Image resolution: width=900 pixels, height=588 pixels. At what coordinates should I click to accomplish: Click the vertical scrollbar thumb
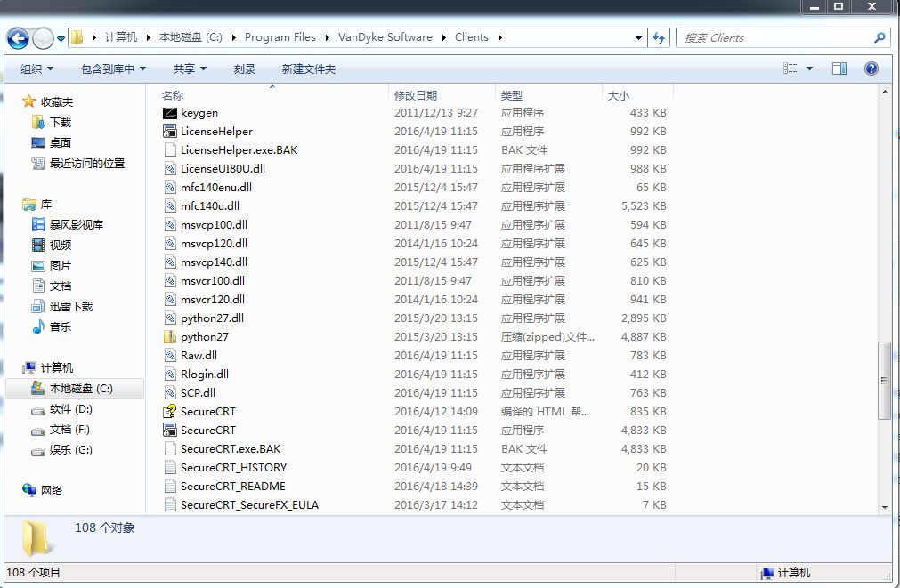[885, 381]
